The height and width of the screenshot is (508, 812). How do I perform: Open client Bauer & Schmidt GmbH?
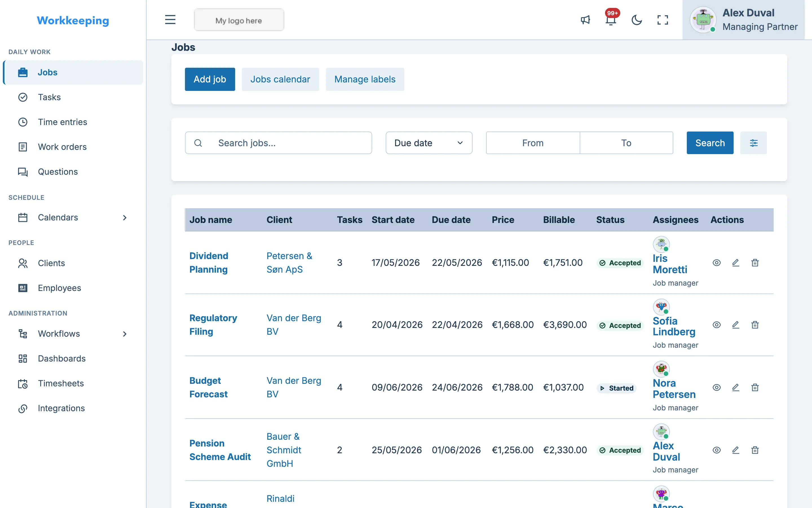coord(284,450)
